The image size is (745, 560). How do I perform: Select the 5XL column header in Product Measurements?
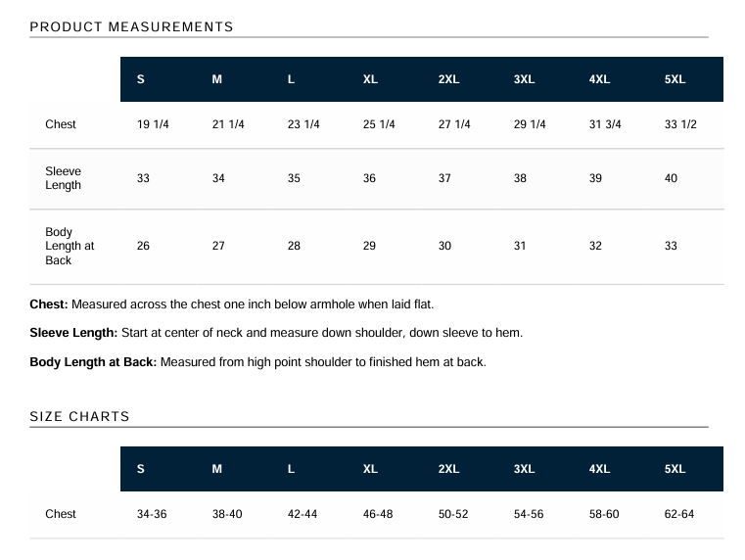(x=675, y=79)
